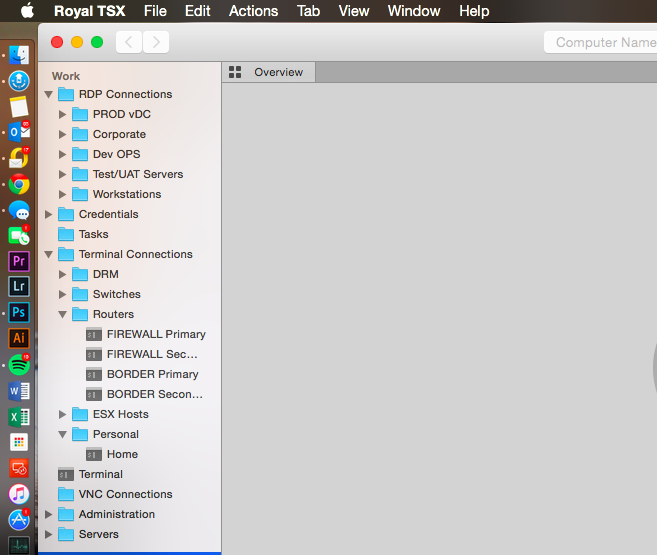Open Microsoft Excel from the dock

pyautogui.click(x=19, y=417)
